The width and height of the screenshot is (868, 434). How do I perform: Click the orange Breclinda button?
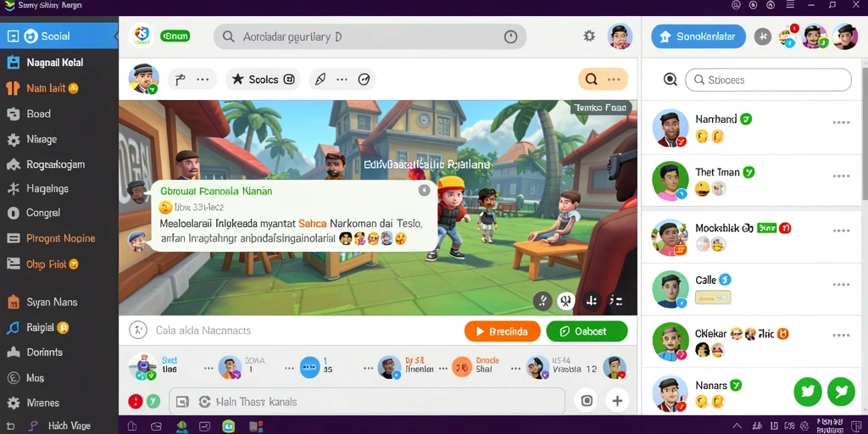click(x=502, y=331)
